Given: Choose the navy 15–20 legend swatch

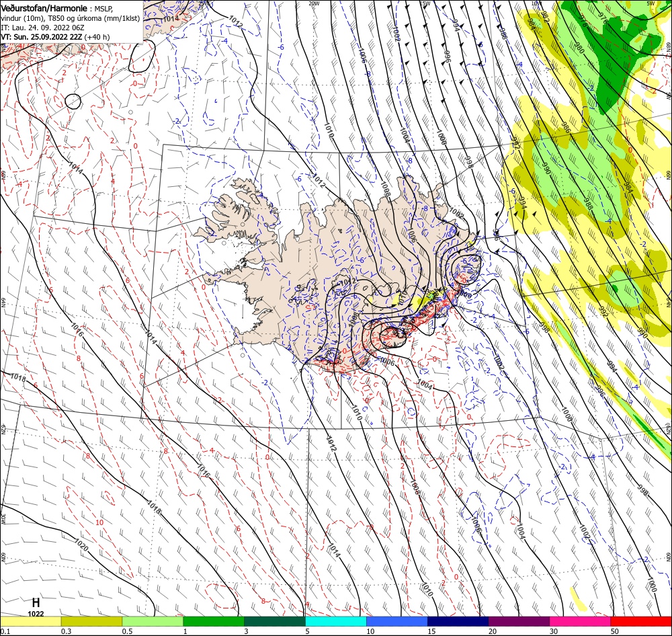Looking at the screenshot, I should click(458, 621).
